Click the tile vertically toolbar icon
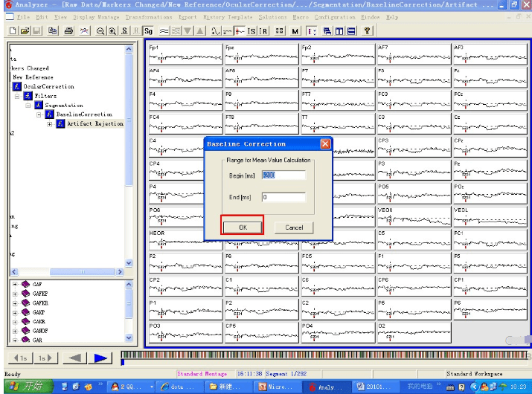This screenshot has height=394, width=532. pos(339,31)
